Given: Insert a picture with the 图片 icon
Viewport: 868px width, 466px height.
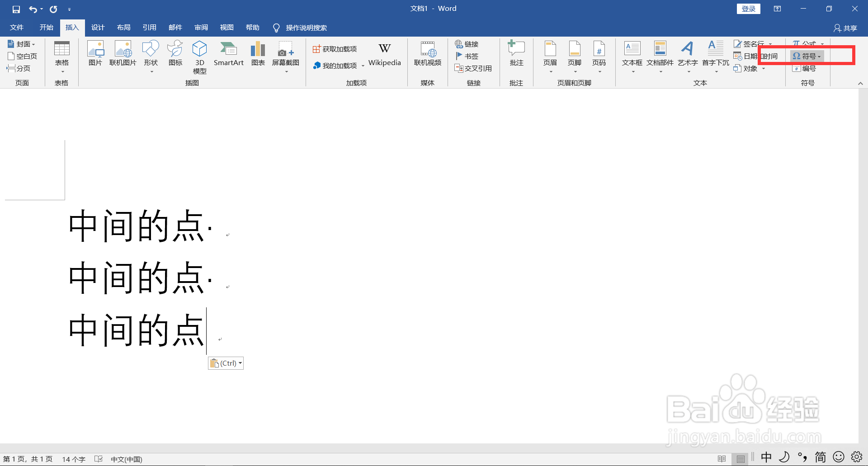Looking at the screenshot, I should pyautogui.click(x=95, y=53).
